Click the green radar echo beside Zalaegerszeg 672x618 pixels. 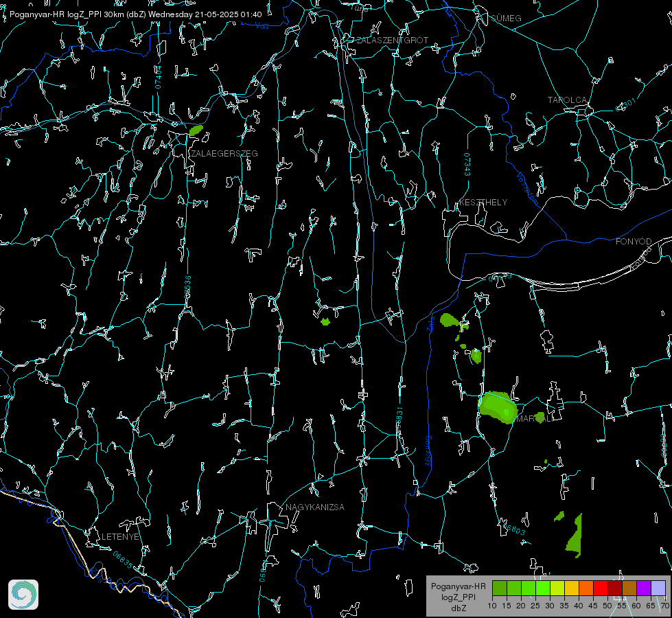[x=196, y=130]
